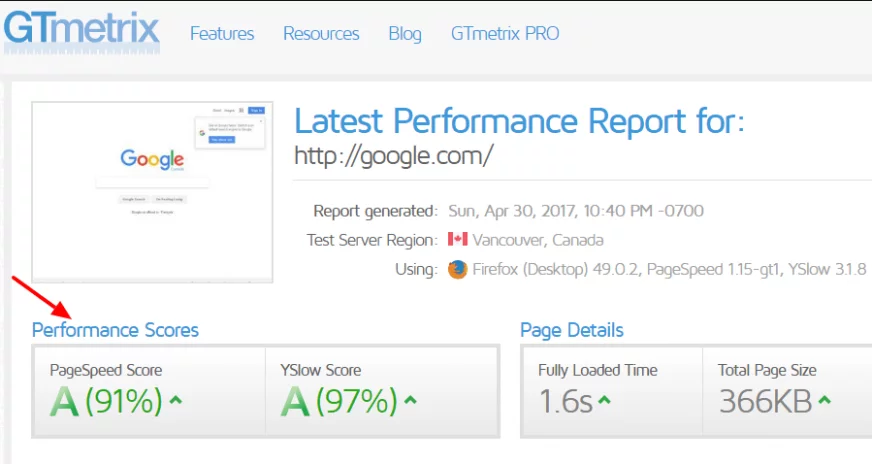The height and width of the screenshot is (464, 872).
Task: Click the YSlow grade A (97%)
Action: coord(339,401)
